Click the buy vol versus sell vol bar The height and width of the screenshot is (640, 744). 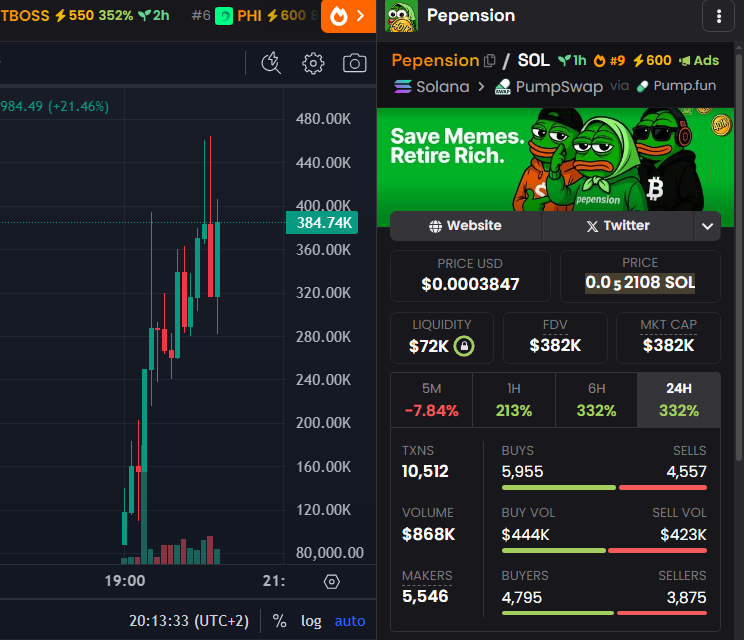[604, 551]
